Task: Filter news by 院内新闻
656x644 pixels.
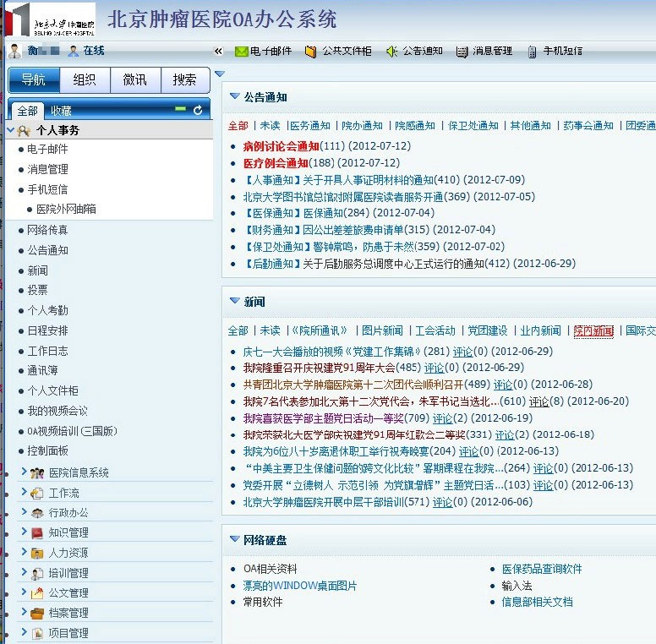Action: coord(593,330)
